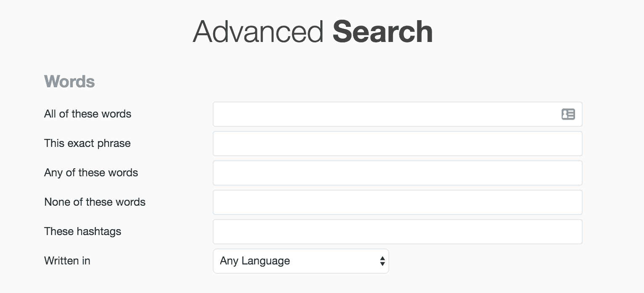
Task: Click the contact card autofill icon
Action: click(568, 114)
